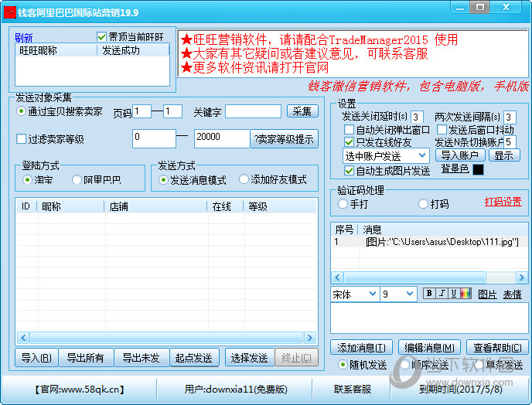532x405 pixels.
Task: Toggle 发送后窗口抖动 checkbox
Action: pos(442,130)
